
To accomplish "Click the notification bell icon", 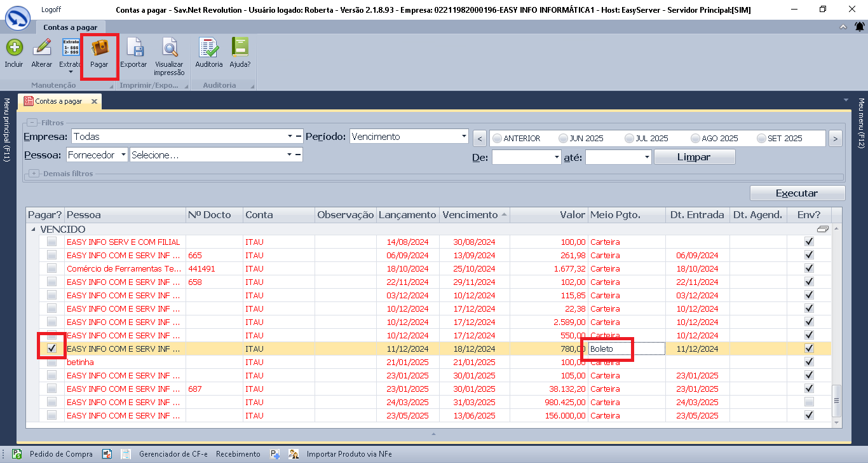I will [859, 27].
